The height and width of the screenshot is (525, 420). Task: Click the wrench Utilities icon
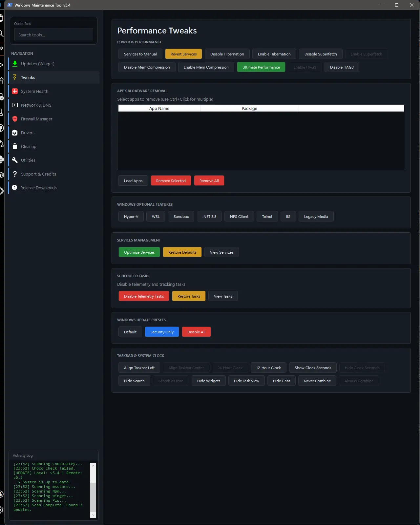(15, 160)
